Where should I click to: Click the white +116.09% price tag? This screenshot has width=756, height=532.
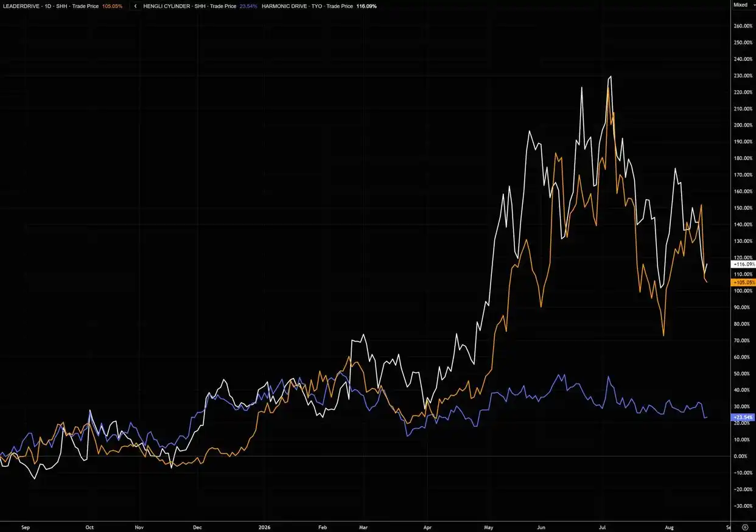point(743,265)
